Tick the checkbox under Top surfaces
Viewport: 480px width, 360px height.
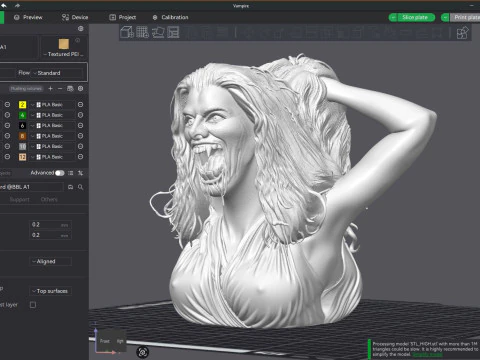point(33,305)
